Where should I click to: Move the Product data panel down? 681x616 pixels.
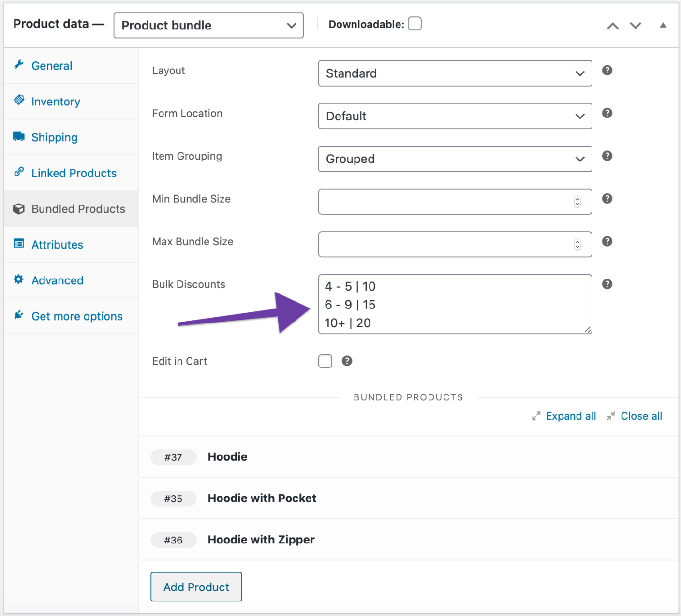coord(636,26)
